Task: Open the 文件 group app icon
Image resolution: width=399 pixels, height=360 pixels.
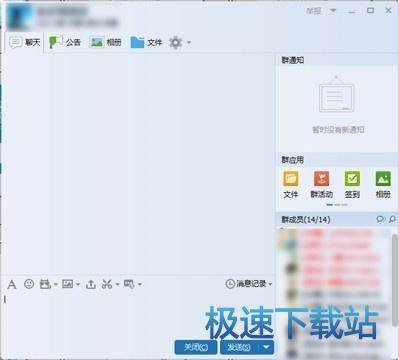Action: click(x=291, y=184)
